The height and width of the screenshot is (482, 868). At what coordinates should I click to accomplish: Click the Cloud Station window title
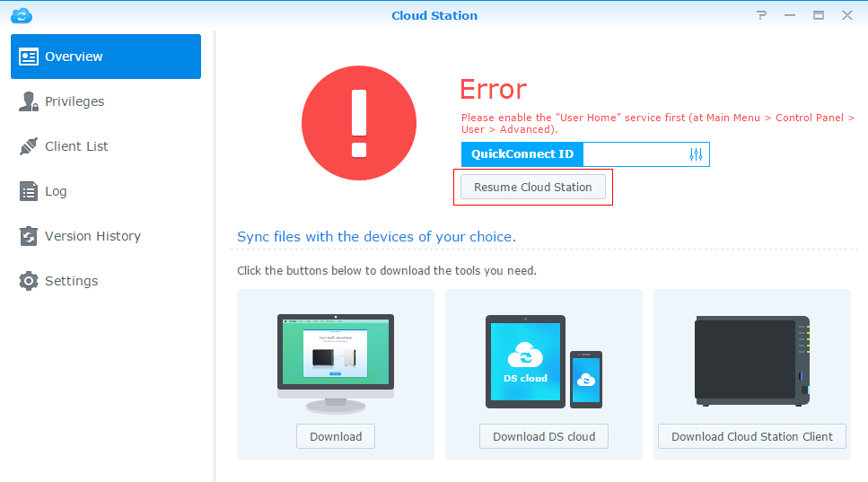click(434, 15)
